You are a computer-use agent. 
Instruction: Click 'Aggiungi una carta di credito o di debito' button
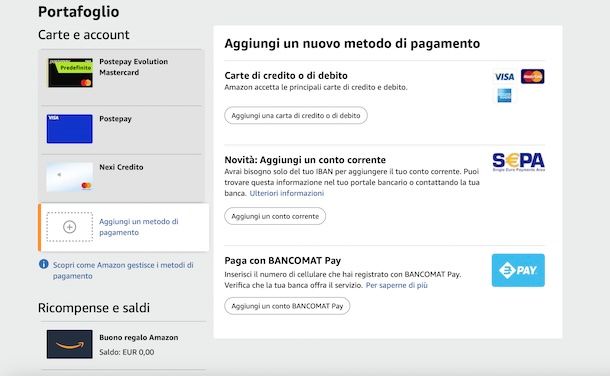pyautogui.click(x=296, y=115)
